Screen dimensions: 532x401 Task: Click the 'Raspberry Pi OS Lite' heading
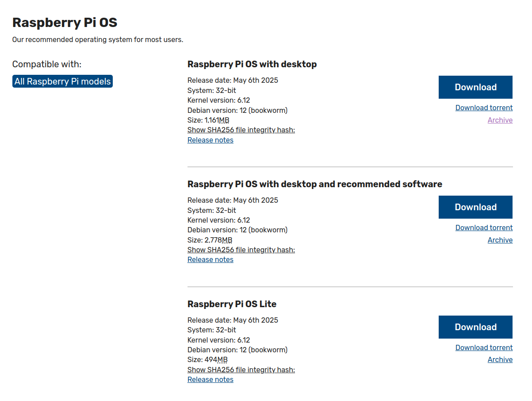232,304
